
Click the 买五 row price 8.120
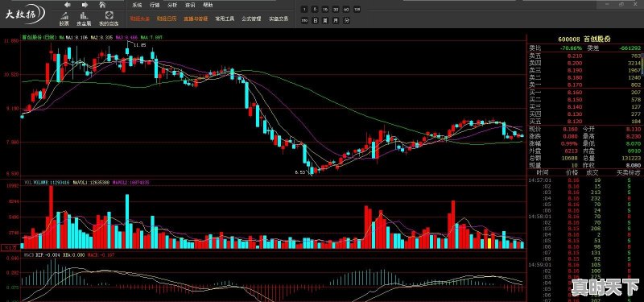pos(575,122)
